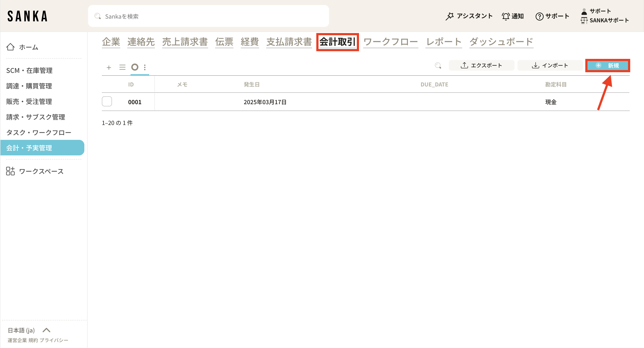Open the アシスタント assistant icon
The height and width of the screenshot is (348, 644).
point(449,16)
